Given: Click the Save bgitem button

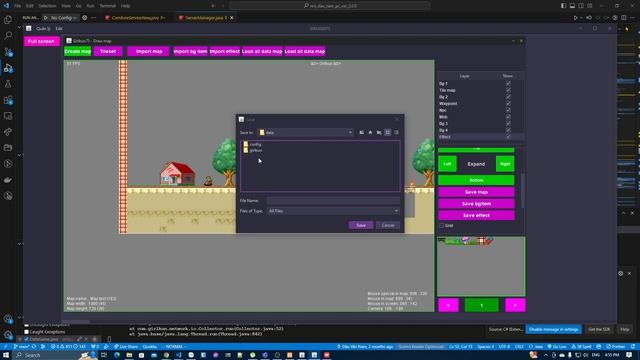Looking at the screenshot, I should coord(476,204).
